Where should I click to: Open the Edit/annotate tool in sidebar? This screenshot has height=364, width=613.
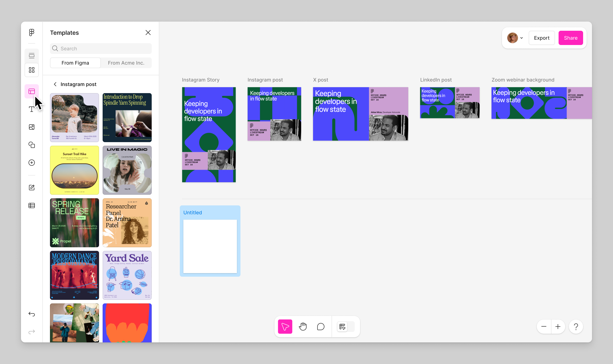point(31,187)
